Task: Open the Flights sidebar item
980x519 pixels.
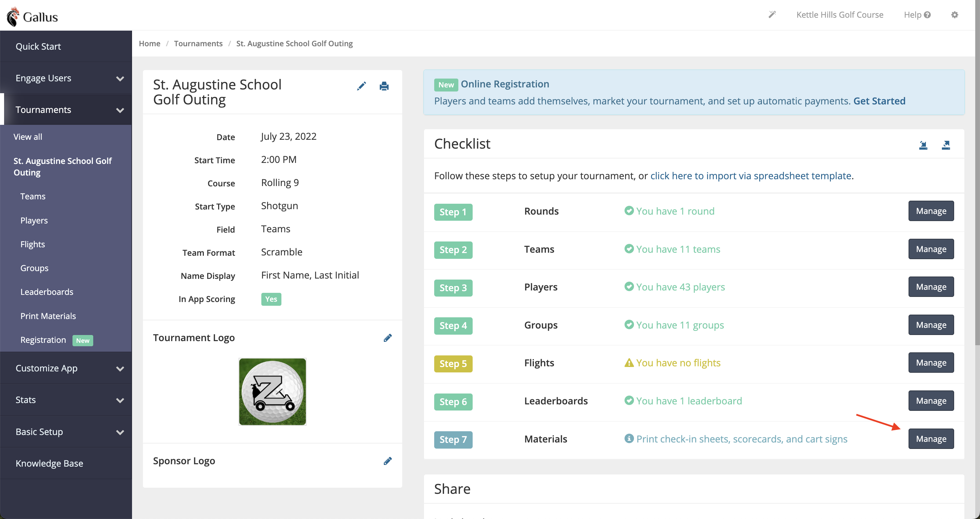Action: point(32,244)
